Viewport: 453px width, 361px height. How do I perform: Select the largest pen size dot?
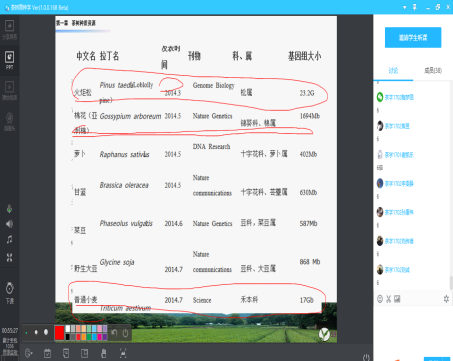click(x=46, y=332)
